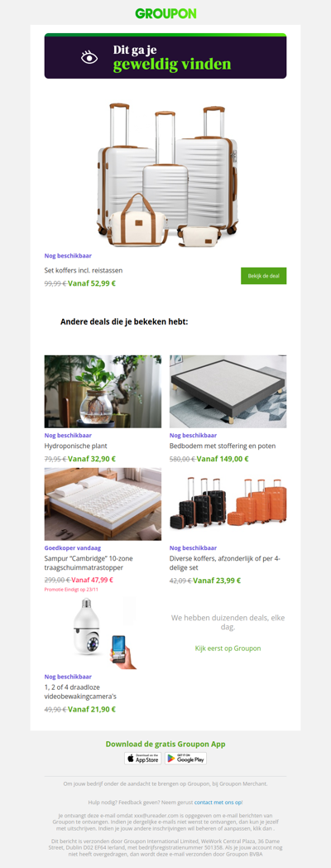
Task: Click 'contact met ons op' link
Action: [x=218, y=802]
